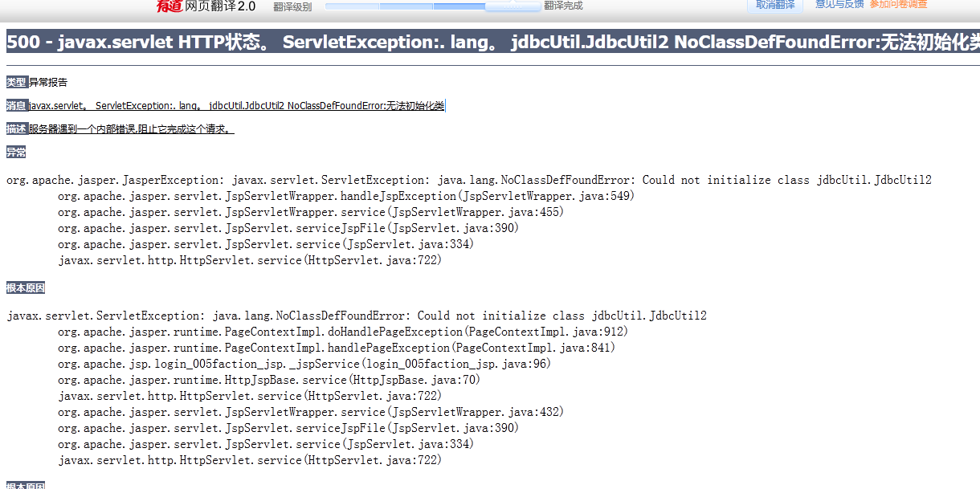Click the login_005faction_jsp._jspService stack trace line
The height and width of the screenshot is (489, 980).
click(304, 364)
